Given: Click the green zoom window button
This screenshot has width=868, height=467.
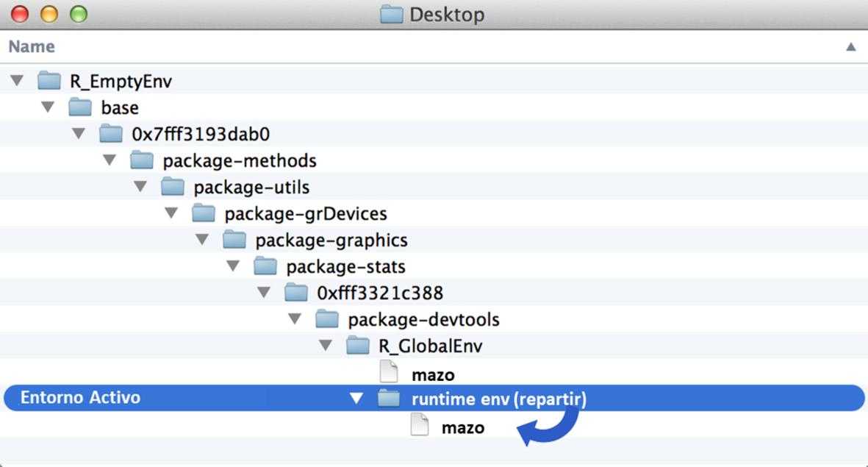Looking at the screenshot, I should 77,14.
